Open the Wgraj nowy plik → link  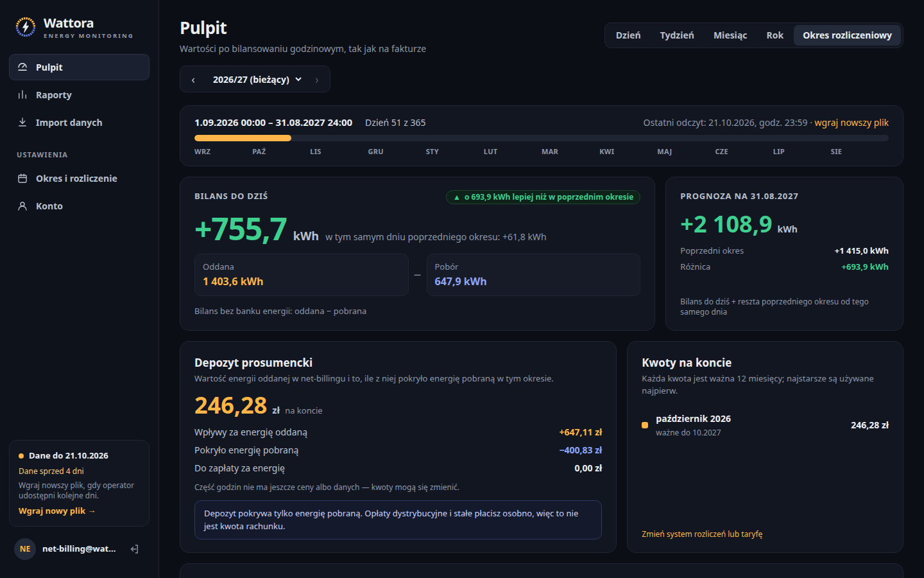(x=57, y=511)
